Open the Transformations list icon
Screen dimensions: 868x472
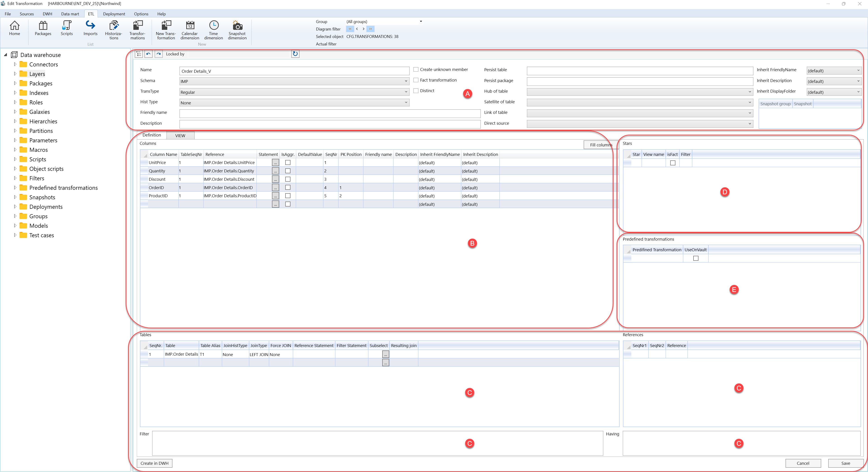[137, 30]
